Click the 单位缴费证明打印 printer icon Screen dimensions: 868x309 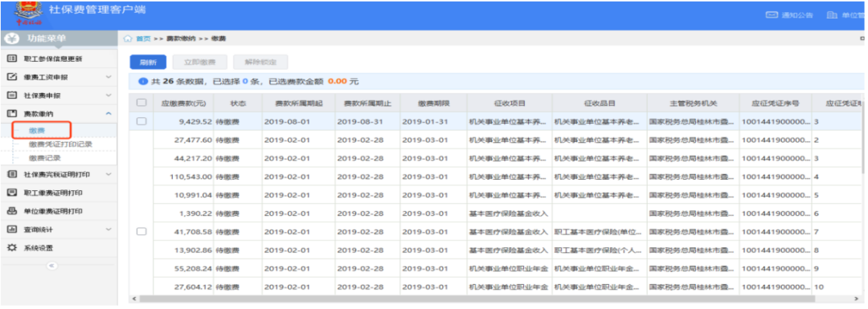(x=11, y=211)
